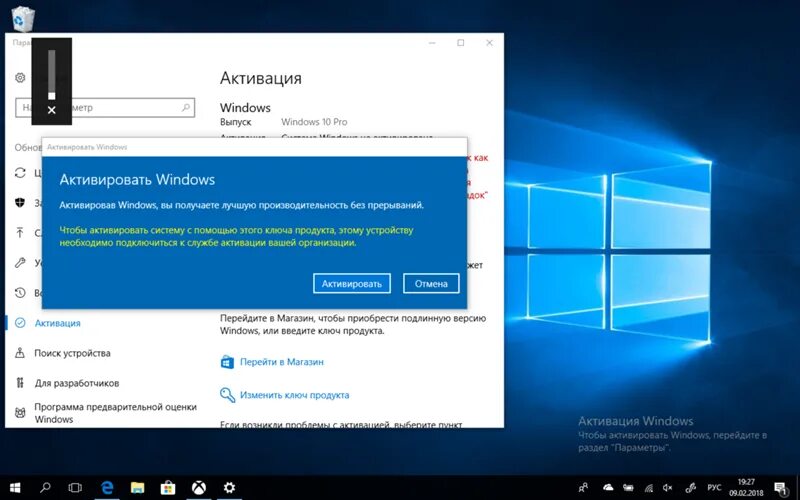Open Windows Defender shield icon in sidebar
The width and height of the screenshot is (800, 500).
coord(20,203)
